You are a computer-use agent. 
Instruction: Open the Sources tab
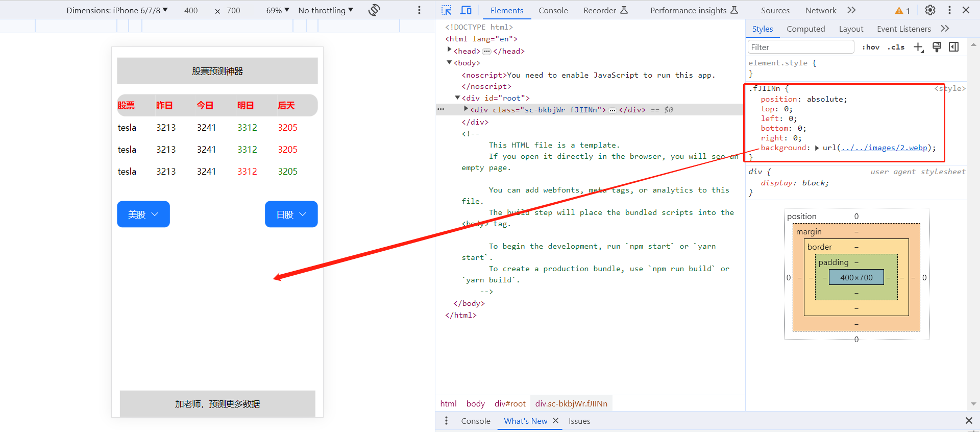coord(775,10)
